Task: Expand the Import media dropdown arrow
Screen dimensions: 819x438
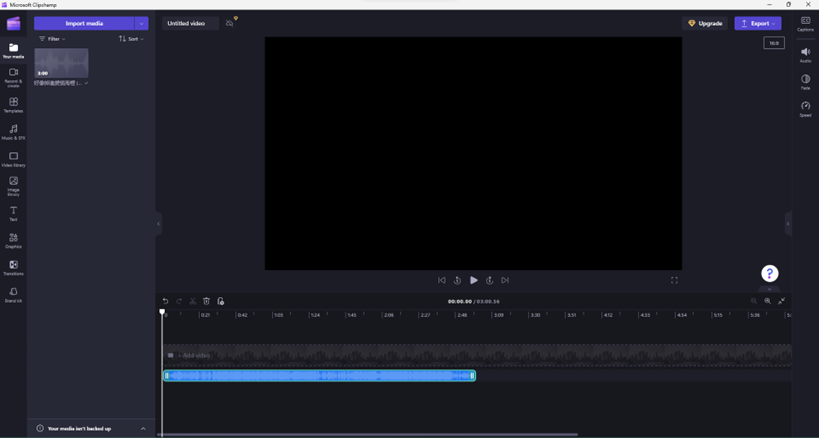Action: coord(141,23)
